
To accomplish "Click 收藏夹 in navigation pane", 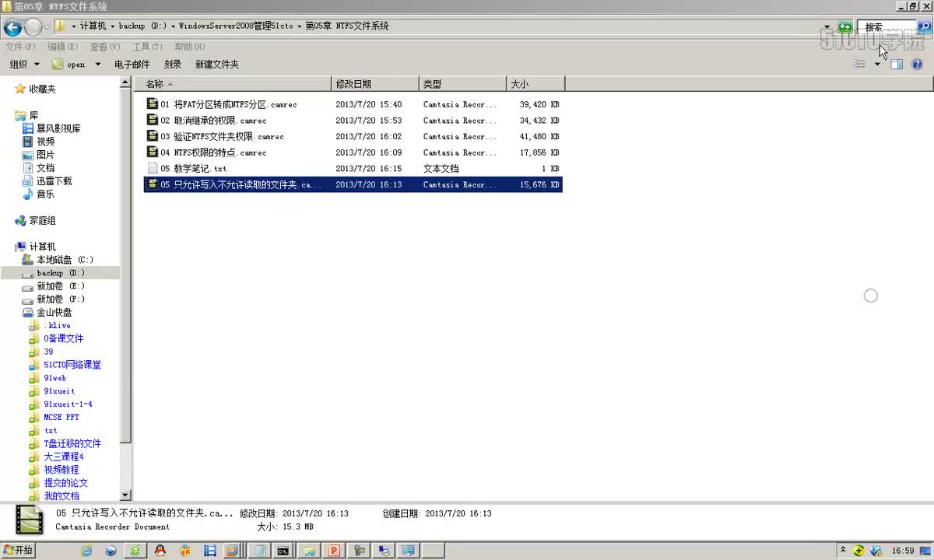I will 42,89.
